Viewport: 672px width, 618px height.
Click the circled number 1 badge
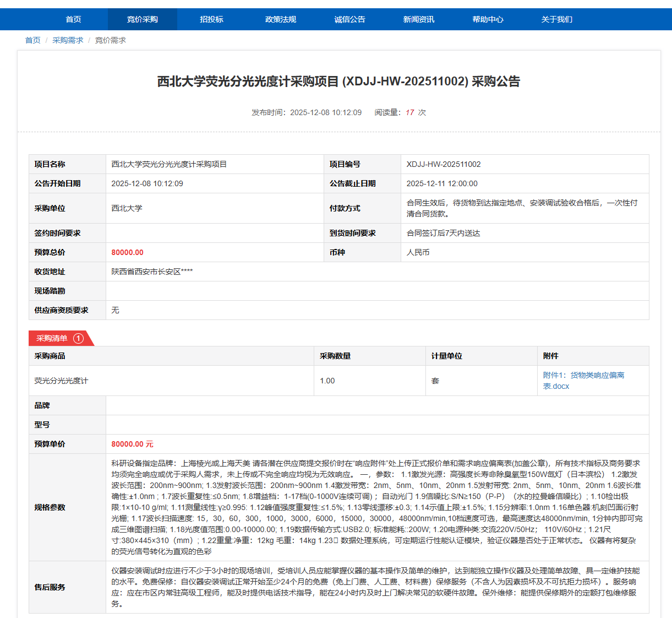tap(79, 338)
